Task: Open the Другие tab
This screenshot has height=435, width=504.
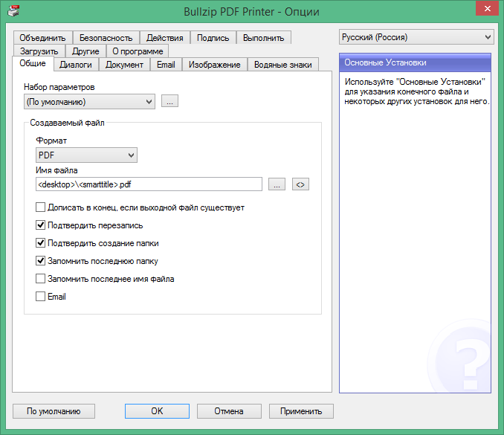Action: pos(85,51)
